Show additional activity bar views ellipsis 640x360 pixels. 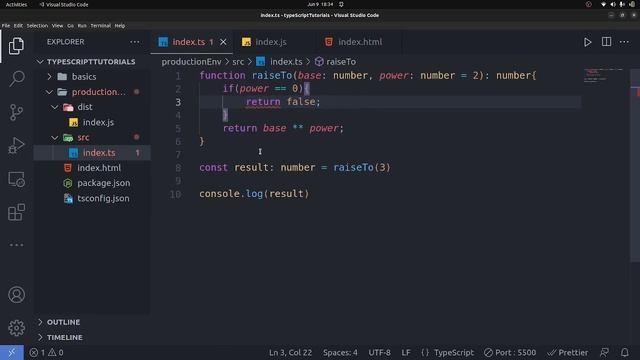16,245
